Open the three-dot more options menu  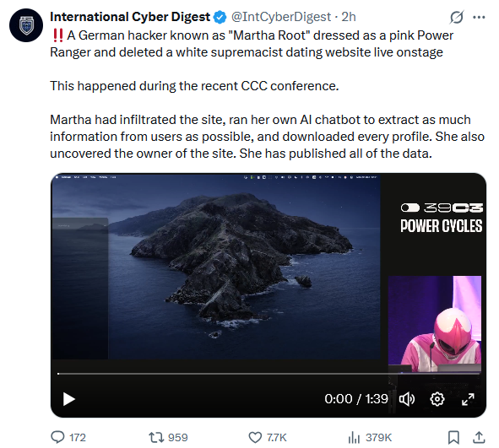pyautogui.click(x=479, y=17)
